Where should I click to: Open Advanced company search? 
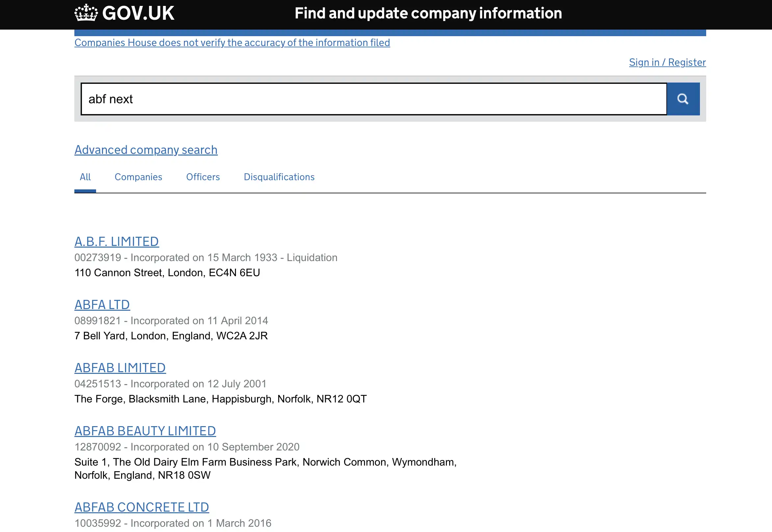[146, 150]
